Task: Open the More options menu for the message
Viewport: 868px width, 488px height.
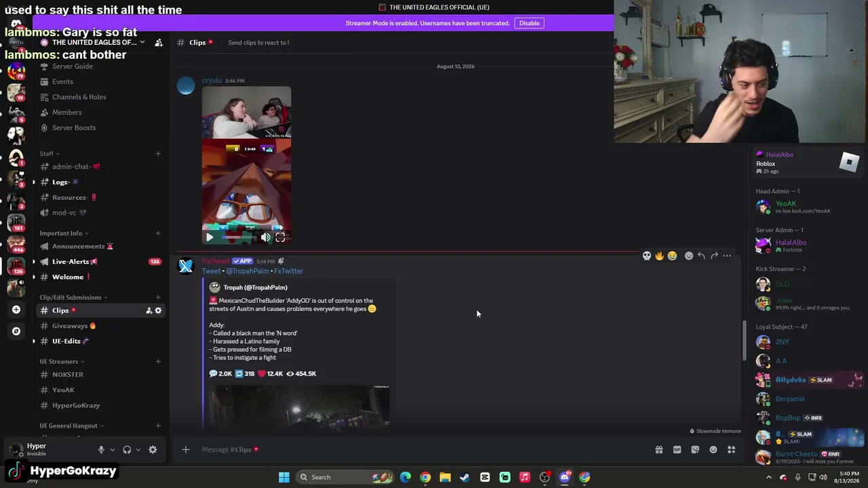Action: [727, 256]
